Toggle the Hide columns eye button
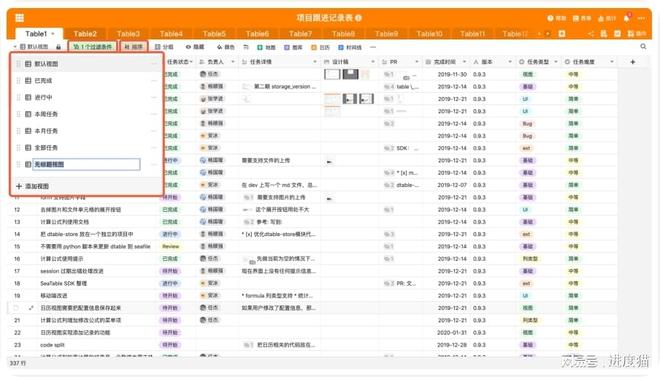660x377 pixels. [195, 47]
